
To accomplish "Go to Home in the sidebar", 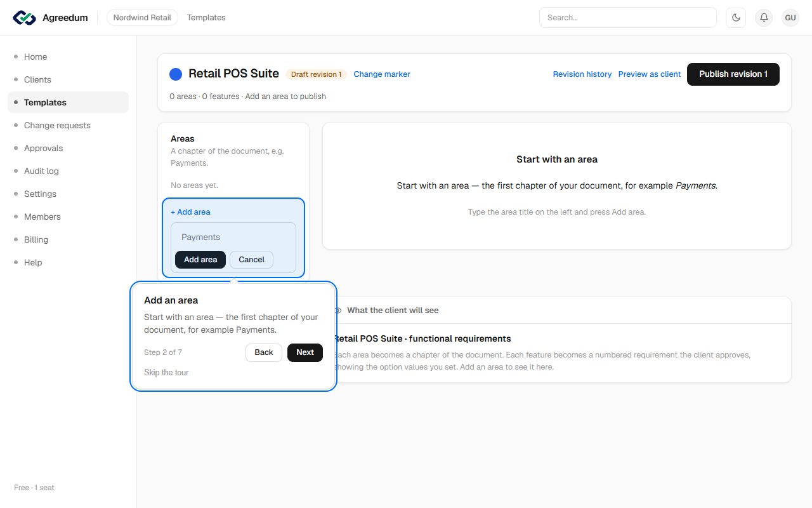I will 68,57.
